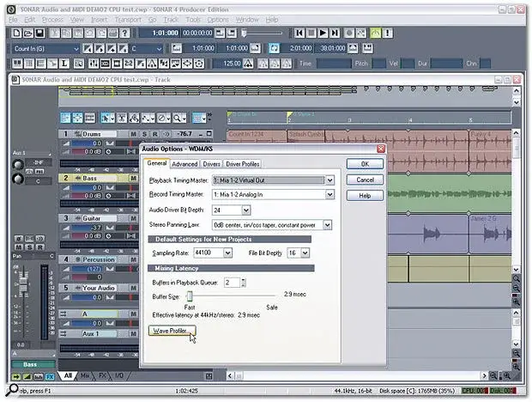Click OK in Audio Options dialog
Viewport: 532px width, 402px height.
pyautogui.click(x=365, y=163)
